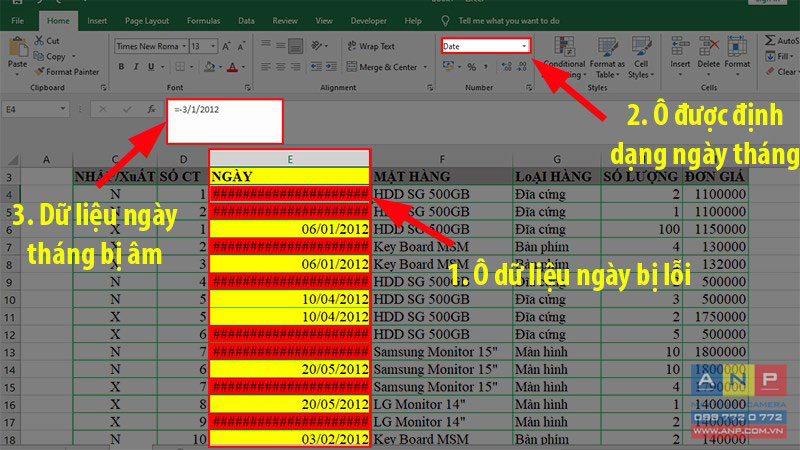Image resolution: width=800 pixels, height=450 pixels.
Task: Center text horizontally
Action: (281, 66)
